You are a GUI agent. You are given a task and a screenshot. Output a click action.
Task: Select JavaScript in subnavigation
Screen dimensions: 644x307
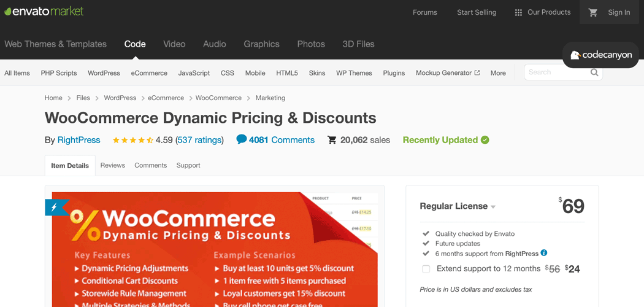(194, 73)
